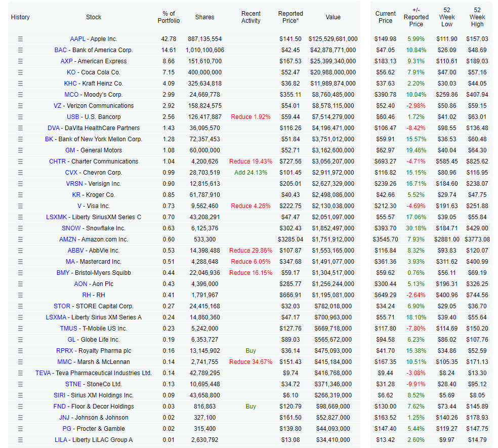This screenshot has height=448, width=498.
Task: Sort by the Shares column header
Action: click(x=204, y=17)
